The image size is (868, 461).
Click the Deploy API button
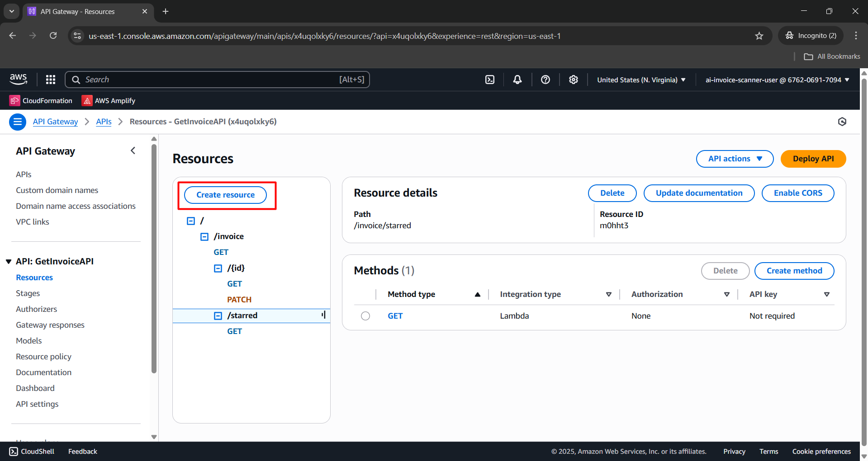coord(813,159)
